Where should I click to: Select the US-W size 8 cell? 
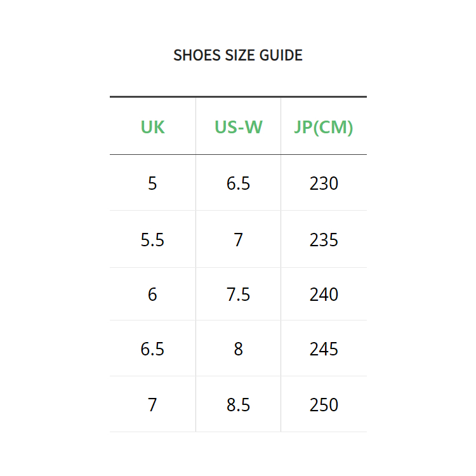[238, 349]
